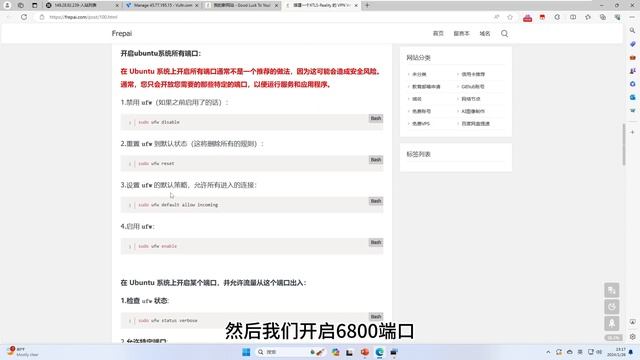Viewport: 640px width, 360px height.
Task: Click the 'sudo ufw disable' code line
Action: pyautogui.click(x=159, y=122)
